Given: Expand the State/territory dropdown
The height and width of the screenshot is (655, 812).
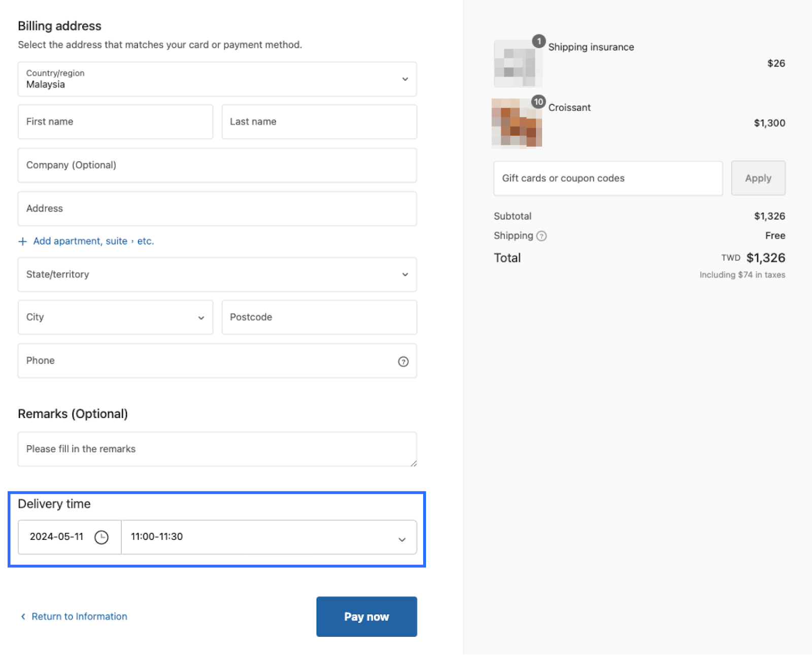Looking at the screenshot, I should point(217,275).
